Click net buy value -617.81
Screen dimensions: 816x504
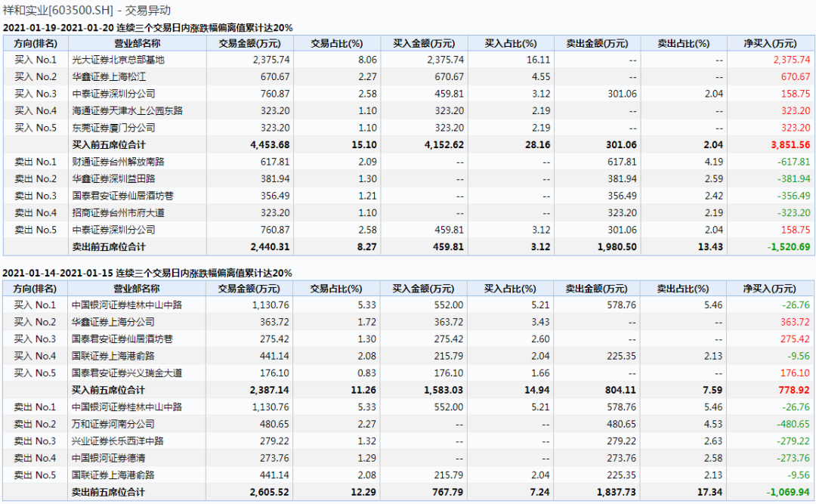[x=794, y=162]
